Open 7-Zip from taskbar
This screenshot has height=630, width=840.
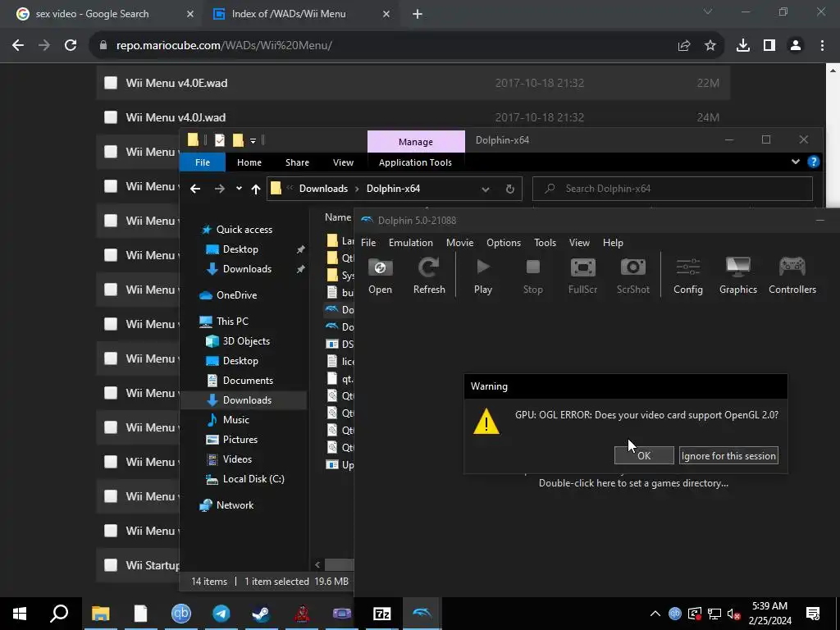[x=382, y=614]
